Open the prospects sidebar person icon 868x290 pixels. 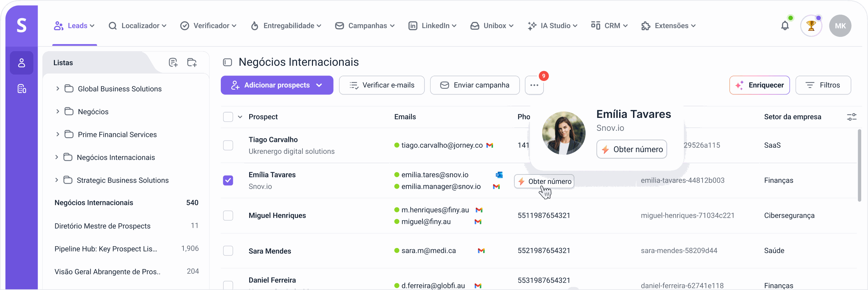(22, 63)
